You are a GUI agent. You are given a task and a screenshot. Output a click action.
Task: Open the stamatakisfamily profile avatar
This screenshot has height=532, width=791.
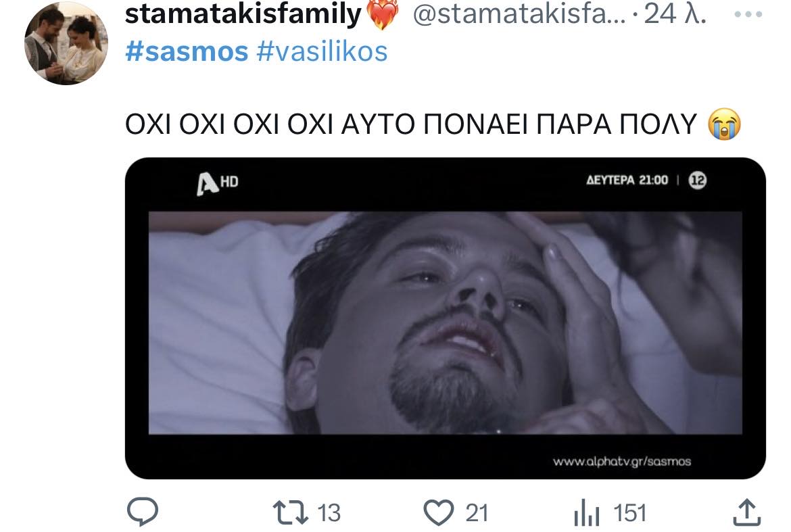click(66, 45)
